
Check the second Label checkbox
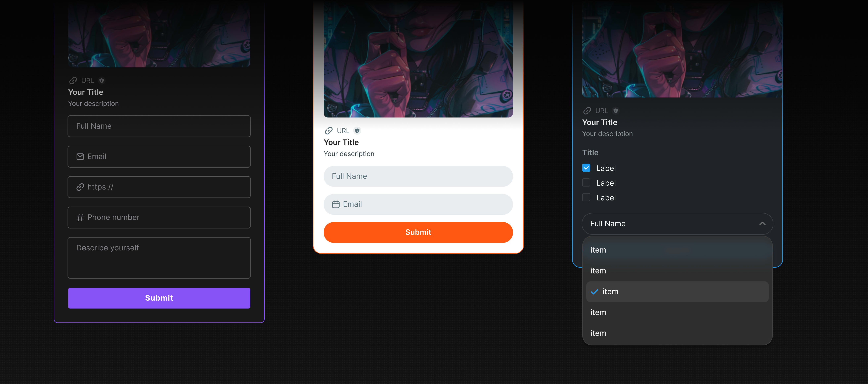[x=586, y=183]
